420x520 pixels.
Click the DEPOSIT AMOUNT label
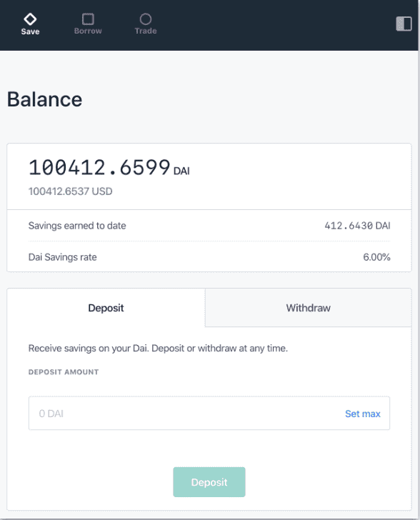[64, 372]
